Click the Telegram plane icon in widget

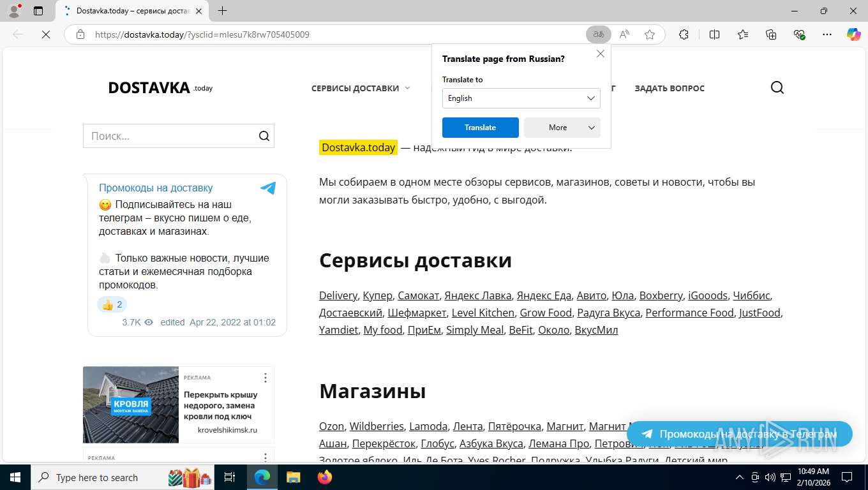268,188
